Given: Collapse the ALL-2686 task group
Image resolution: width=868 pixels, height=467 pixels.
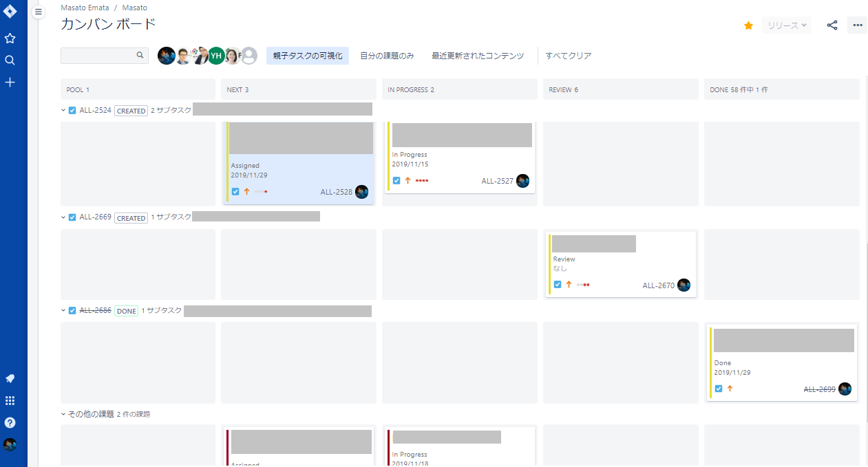Looking at the screenshot, I should [x=63, y=310].
